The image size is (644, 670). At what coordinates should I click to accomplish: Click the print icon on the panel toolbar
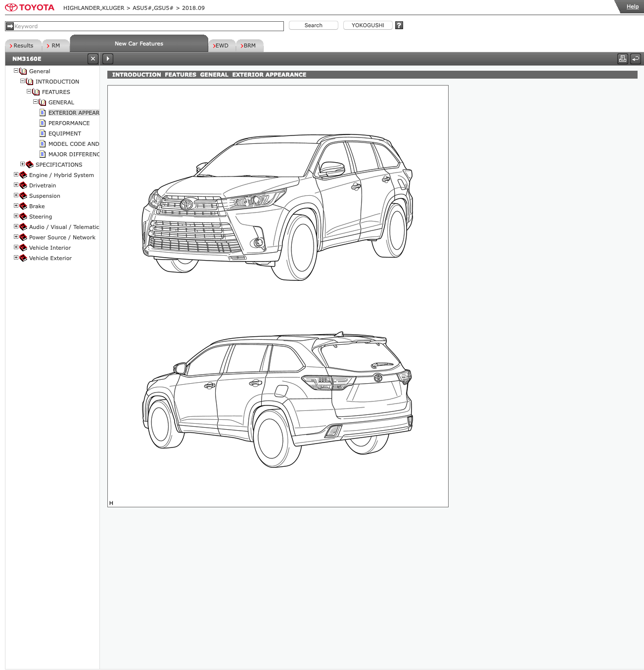(622, 58)
